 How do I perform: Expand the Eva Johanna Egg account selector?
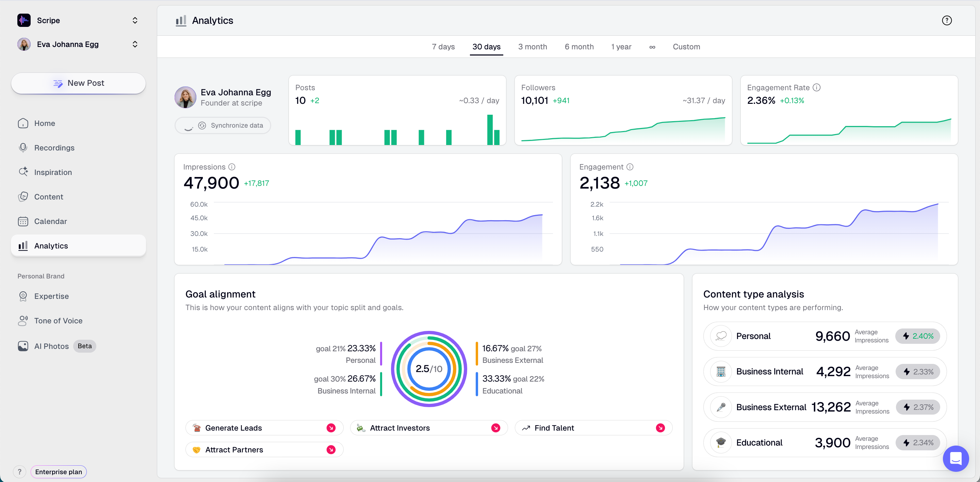click(135, 45)
